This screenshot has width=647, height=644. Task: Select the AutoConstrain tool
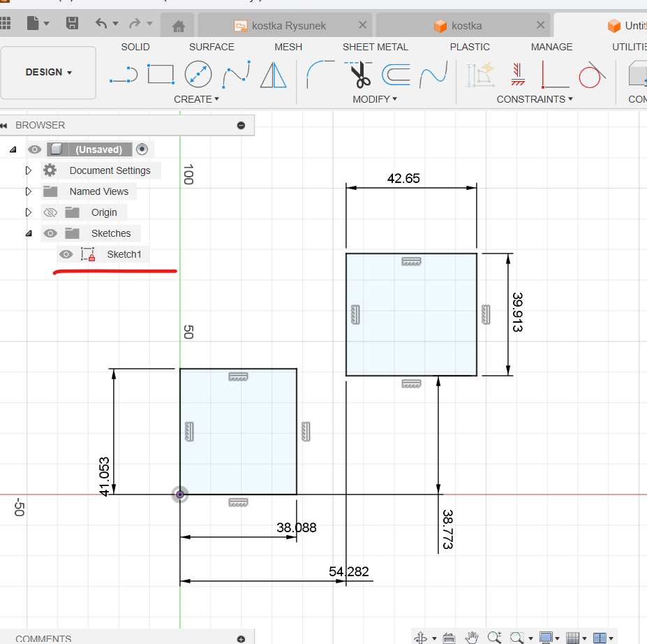[x=480, y=74]
